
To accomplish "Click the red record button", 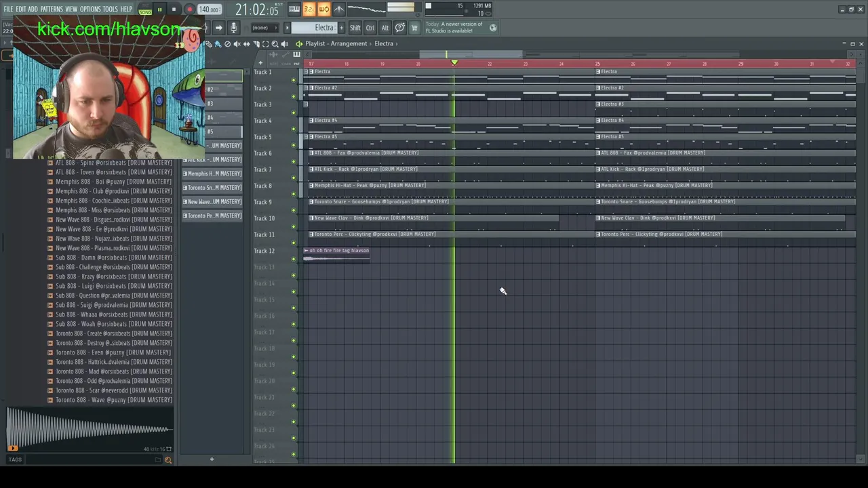I will click(x=189, y=9).
